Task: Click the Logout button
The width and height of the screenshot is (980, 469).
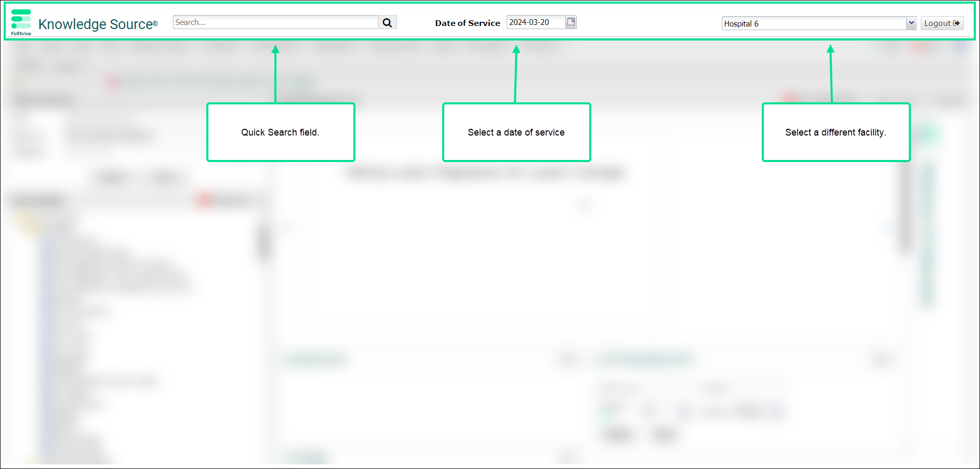Action: click(x=942, y=23)
